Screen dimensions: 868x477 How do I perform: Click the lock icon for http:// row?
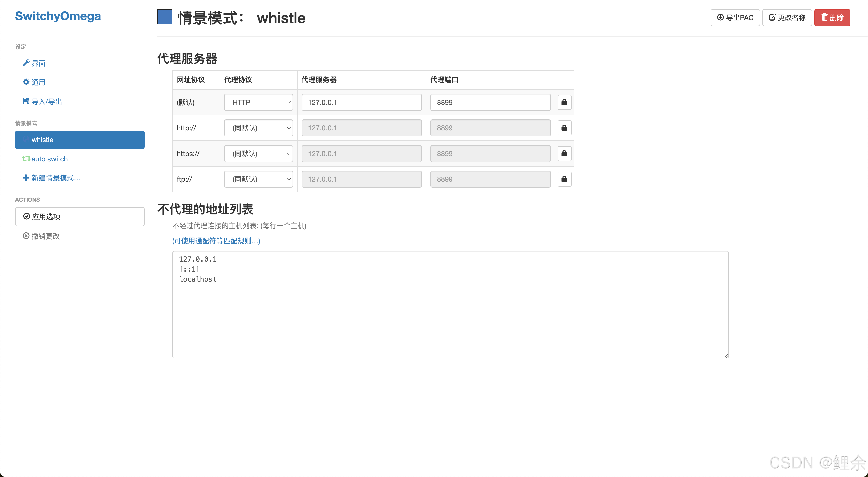(564, 128)
